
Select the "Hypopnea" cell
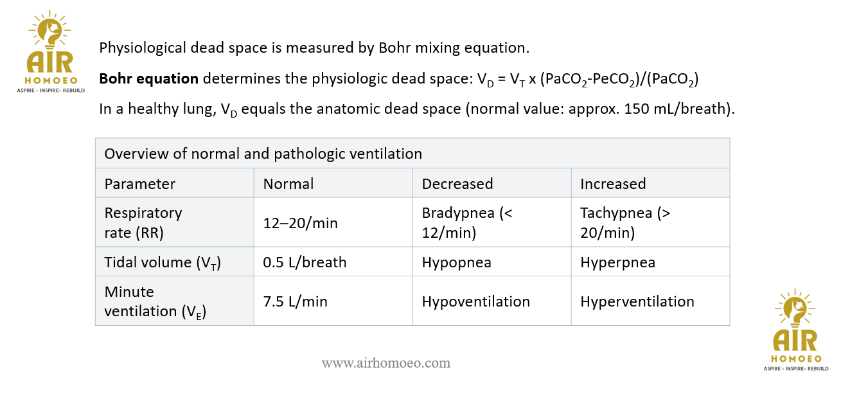pos(456,262)
